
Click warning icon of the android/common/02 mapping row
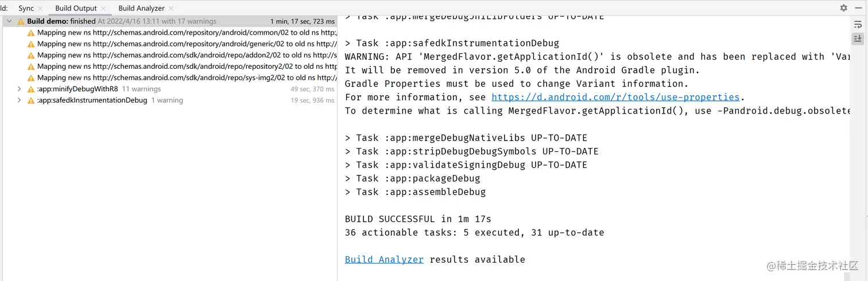coord(31,33)
